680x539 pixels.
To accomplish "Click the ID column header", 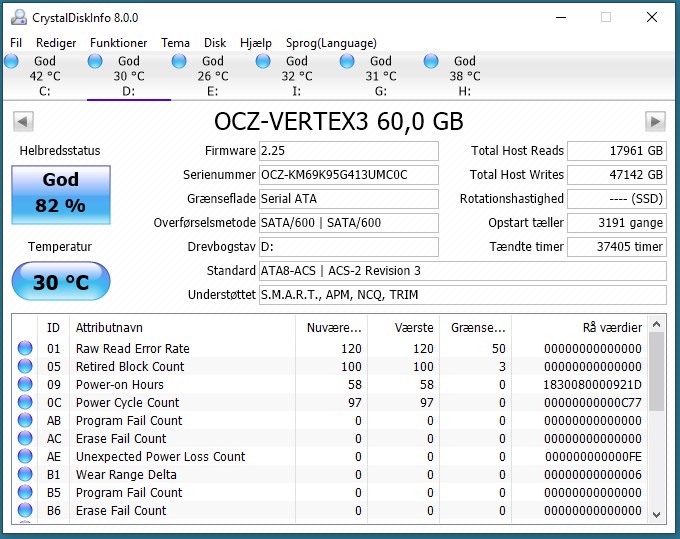I will [x=53, y=327].
